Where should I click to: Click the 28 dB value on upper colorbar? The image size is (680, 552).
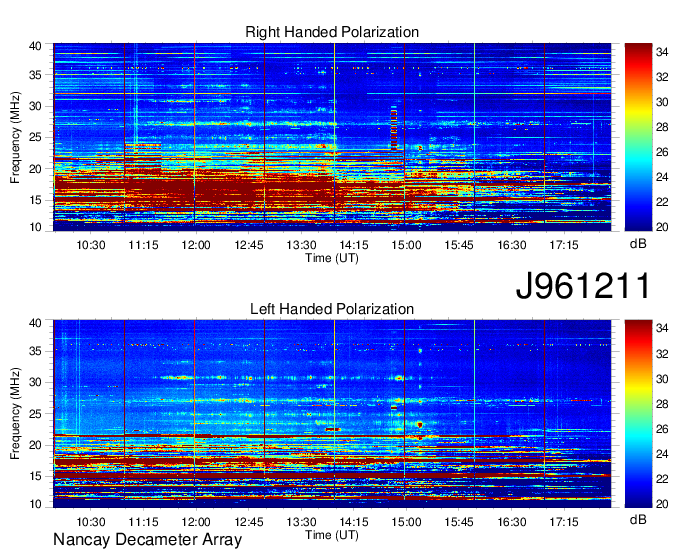pos(662,127)
